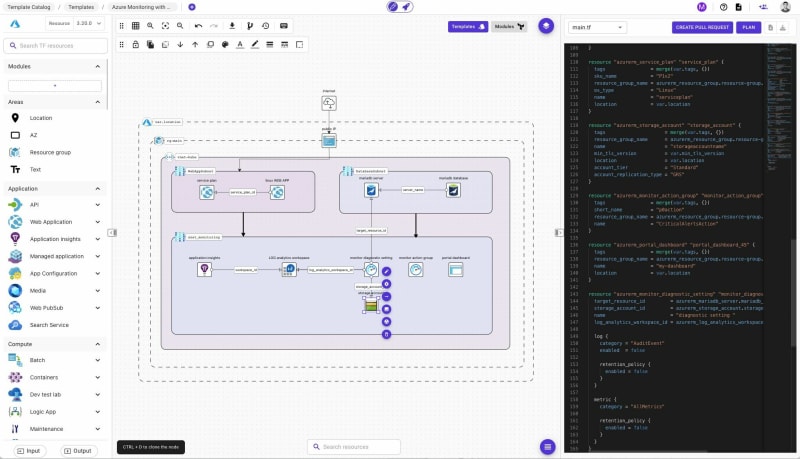Click the Search resources field at bottom
800x459 pixels.
[x=354, y=447]
